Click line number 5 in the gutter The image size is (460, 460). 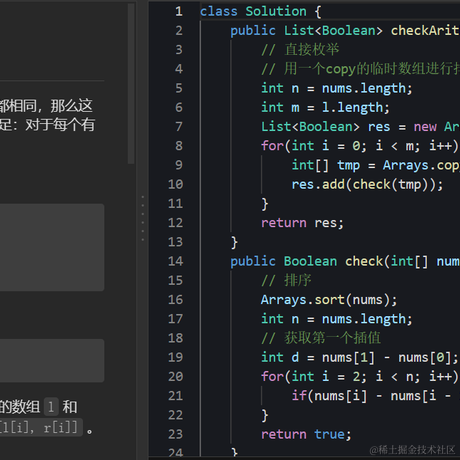(179, 88)
